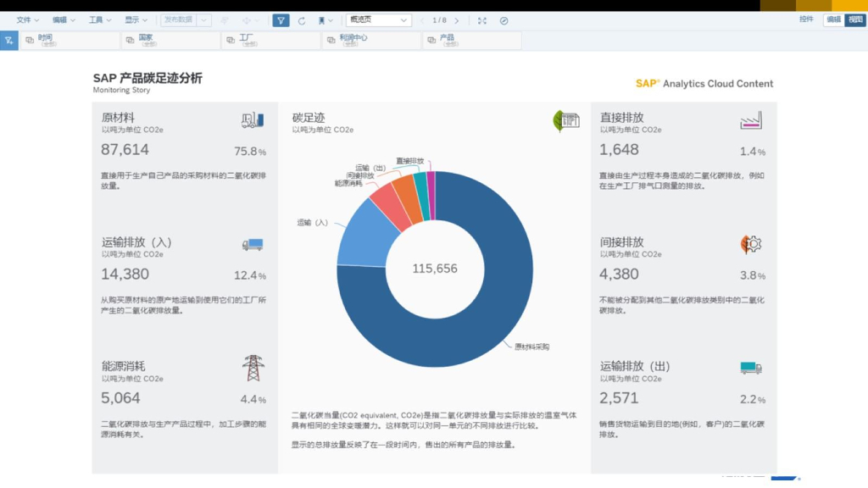Screen dimensions: 868x488
Task: Toggle the filter bar icon at far left
Action: [8, 40]
